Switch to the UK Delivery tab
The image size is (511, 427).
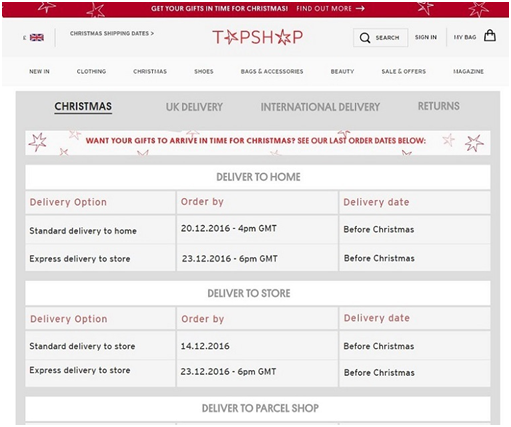click(x=194, y=107)
